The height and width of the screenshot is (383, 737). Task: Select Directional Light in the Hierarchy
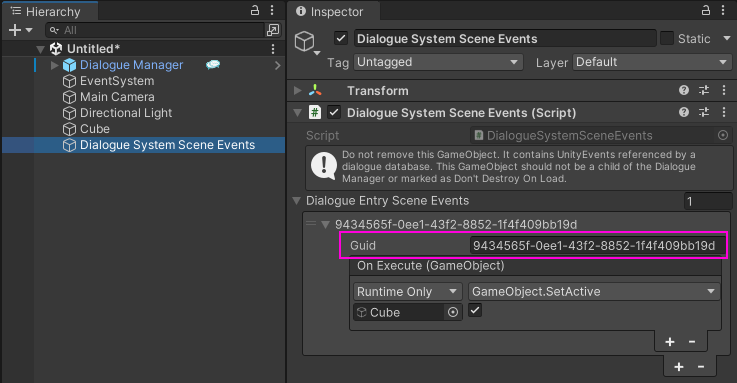[x=126, y=113]
